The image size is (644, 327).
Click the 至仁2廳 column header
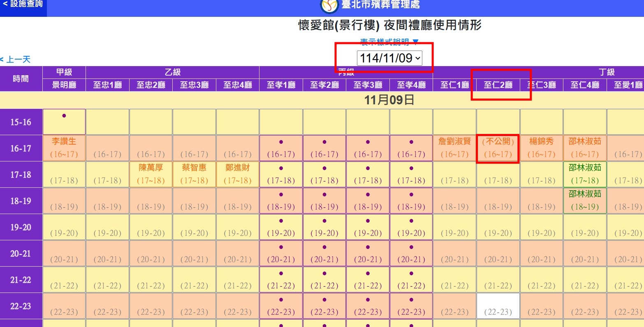pyautogui.click(x=498, y=85)
